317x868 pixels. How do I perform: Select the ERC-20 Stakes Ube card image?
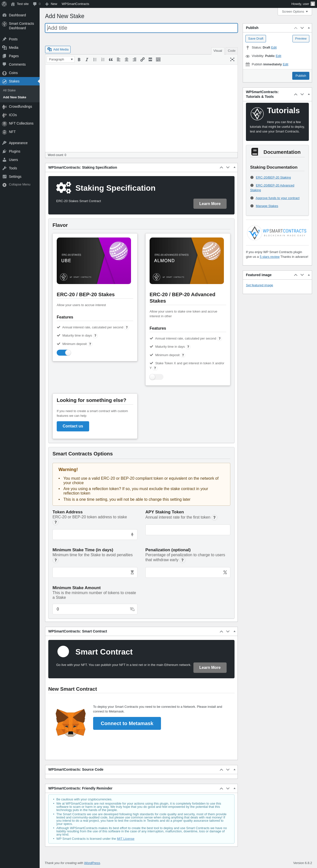coord(94,261)
